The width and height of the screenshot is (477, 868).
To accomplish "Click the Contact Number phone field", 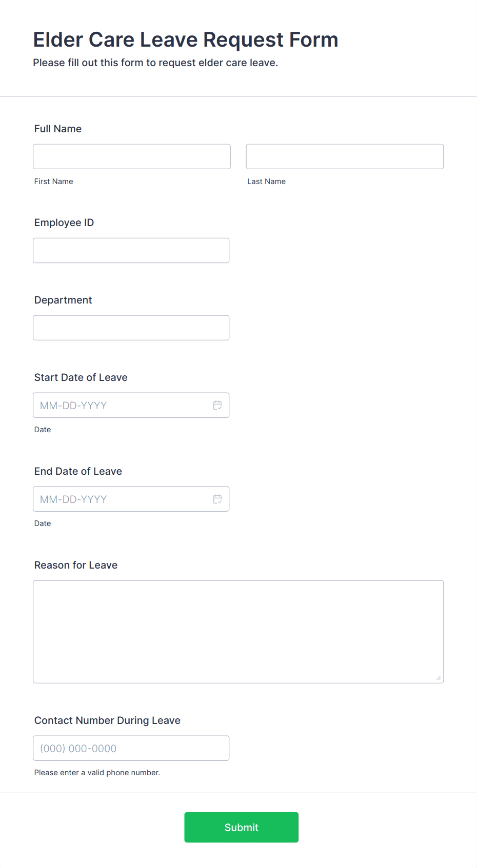I will pos(131,748).
